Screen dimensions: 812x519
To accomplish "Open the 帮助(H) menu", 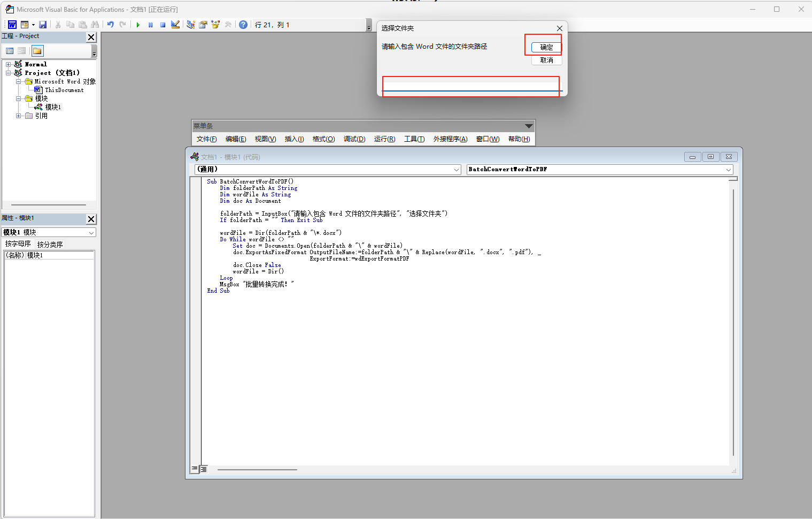I will click(x=519, y=139).
